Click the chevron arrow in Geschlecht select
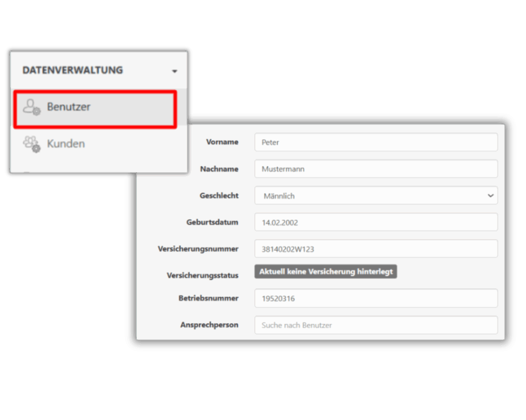Viewport: 526px width, 420px height. tap(490, 196)
